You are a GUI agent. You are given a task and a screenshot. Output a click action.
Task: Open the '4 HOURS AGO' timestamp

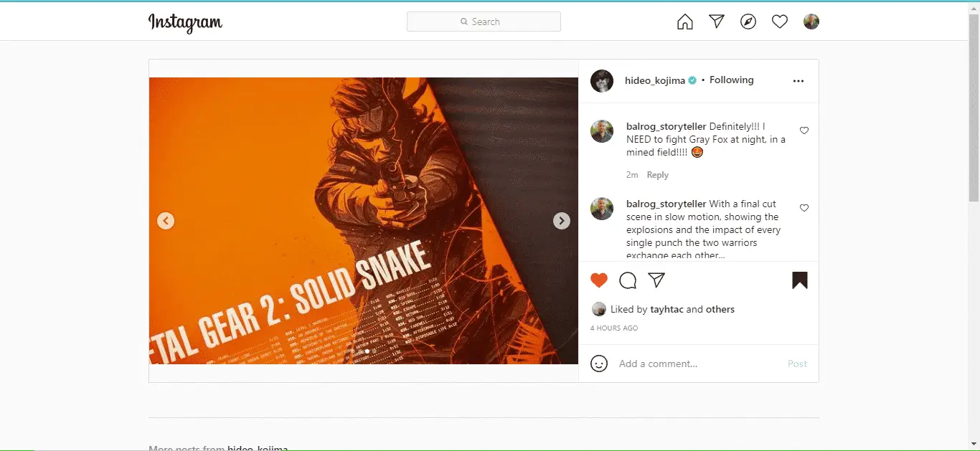pyautogui.click(x=614, y=328)
